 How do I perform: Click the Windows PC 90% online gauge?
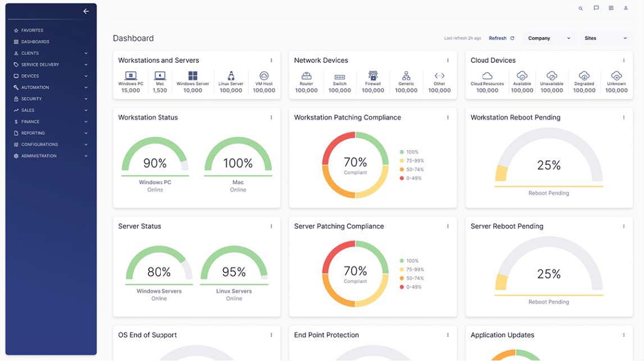pos(155,154)
